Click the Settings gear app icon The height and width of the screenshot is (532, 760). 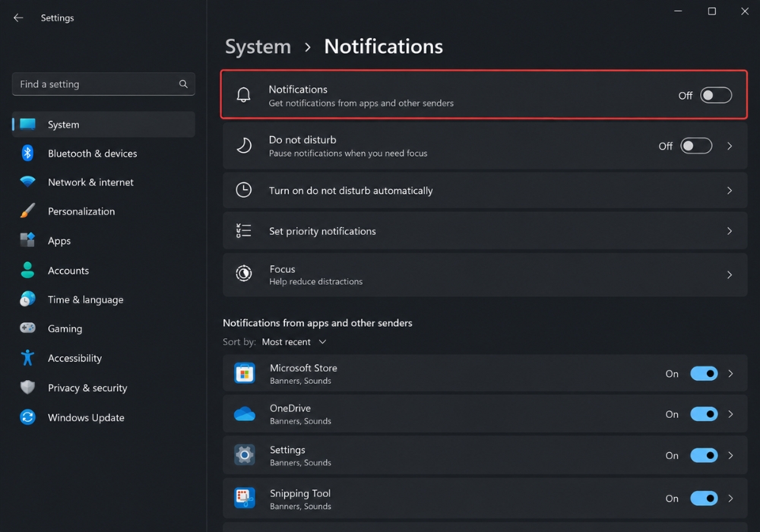[245, 455]
